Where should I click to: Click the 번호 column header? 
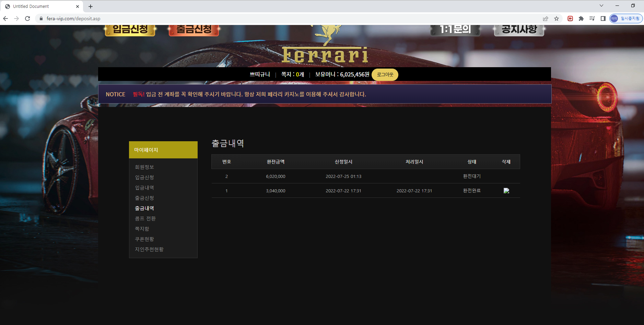pos(227,162)
